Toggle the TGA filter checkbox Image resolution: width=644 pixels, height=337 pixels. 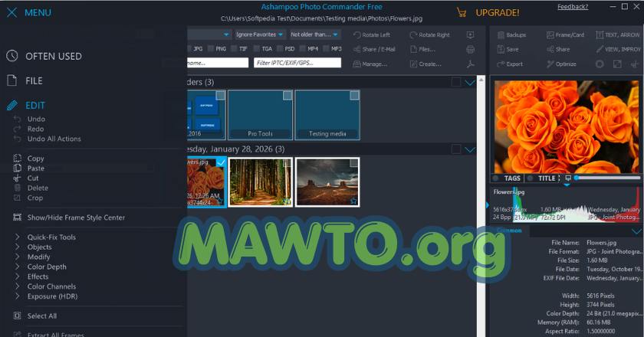click(x=257, y=49)
